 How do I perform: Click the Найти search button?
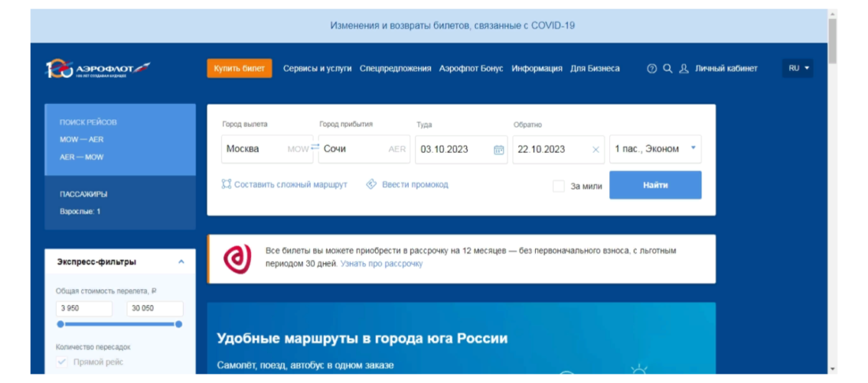(x=656, y=185)
